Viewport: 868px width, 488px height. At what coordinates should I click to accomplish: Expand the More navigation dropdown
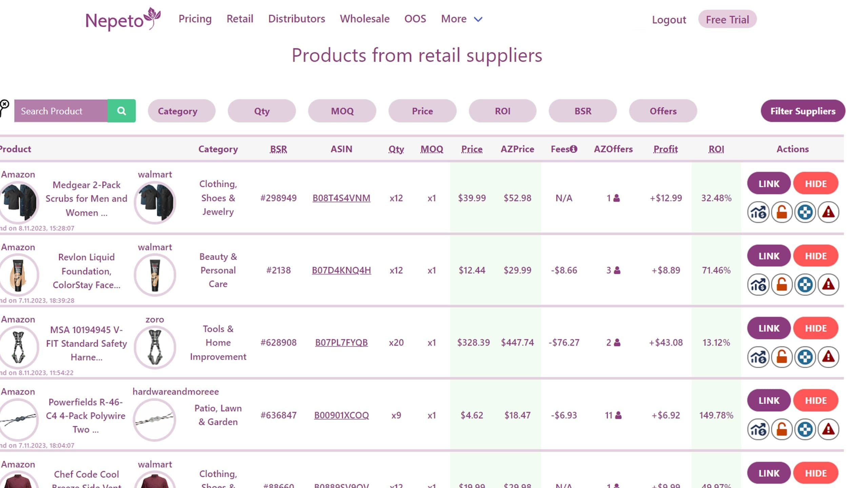click(x=461, y=19)
